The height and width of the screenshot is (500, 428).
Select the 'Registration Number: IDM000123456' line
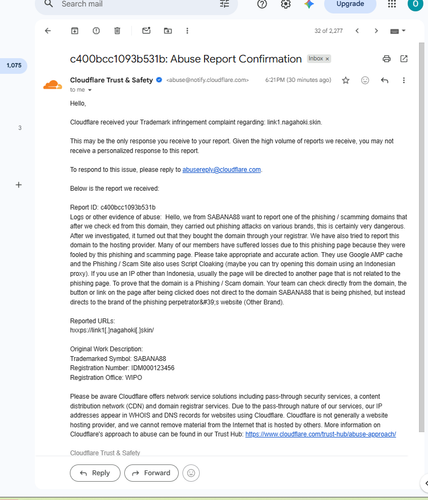[x=122, y=368]
